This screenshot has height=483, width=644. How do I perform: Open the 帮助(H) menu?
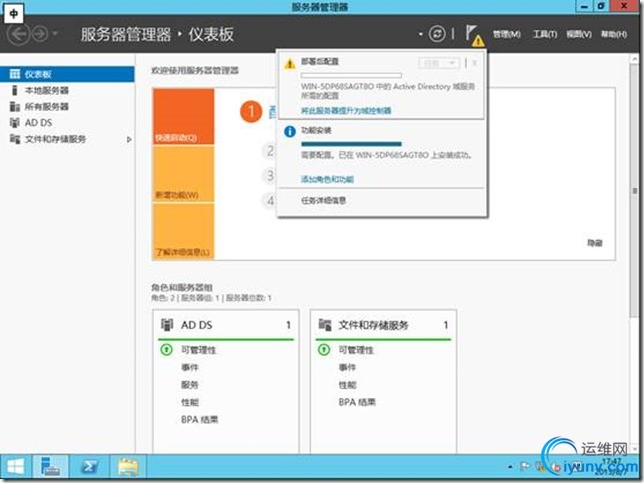tap(614, 34)
